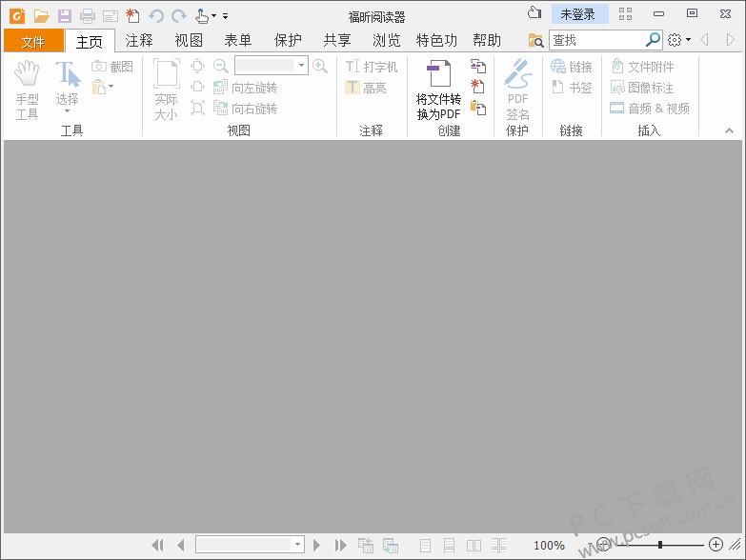The height and width of the screenshot is (560, 746).
Task: Switch to the 主页 tab
Action: (x=90, y=41)
